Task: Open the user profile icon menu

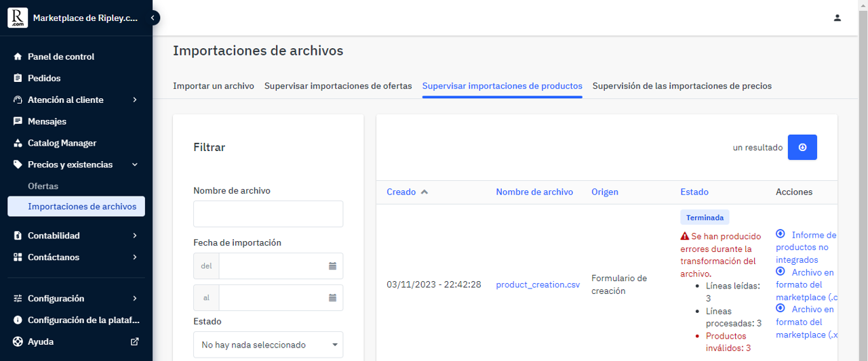Action: pyautogui.click(x=837, y=18)
